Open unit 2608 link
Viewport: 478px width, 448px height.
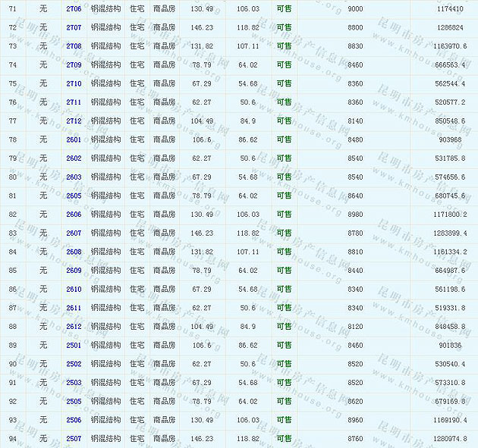(74, 252)
